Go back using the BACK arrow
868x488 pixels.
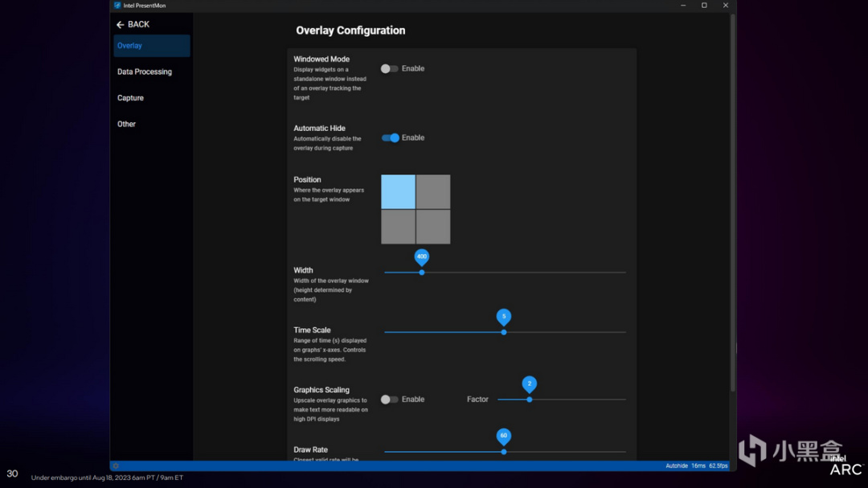pyautogui.click(x=133, y=24)
